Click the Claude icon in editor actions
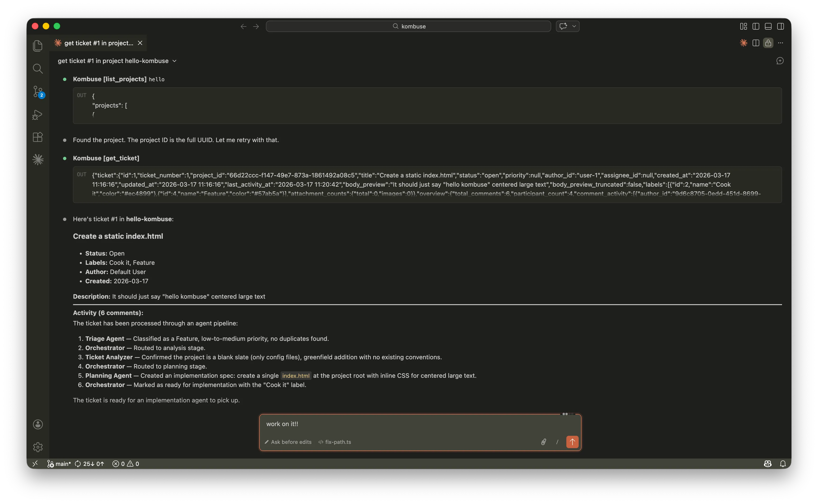 (743, 43)
